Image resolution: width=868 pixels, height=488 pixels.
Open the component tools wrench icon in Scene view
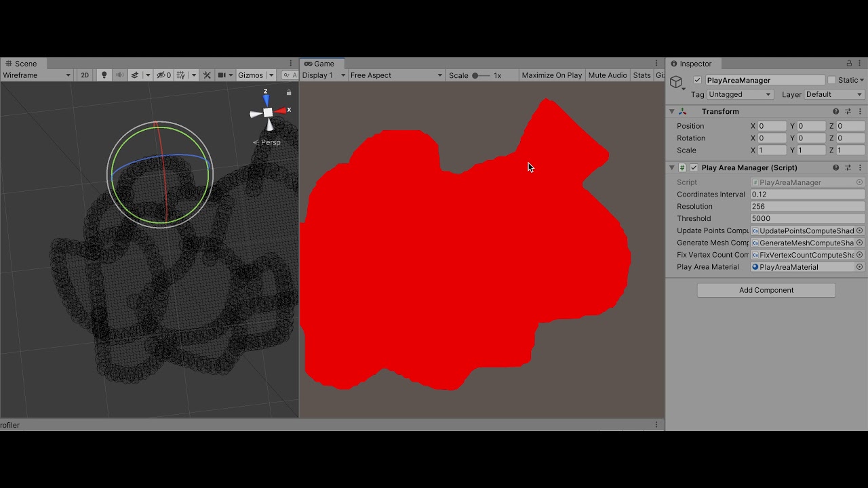[208, 75]
